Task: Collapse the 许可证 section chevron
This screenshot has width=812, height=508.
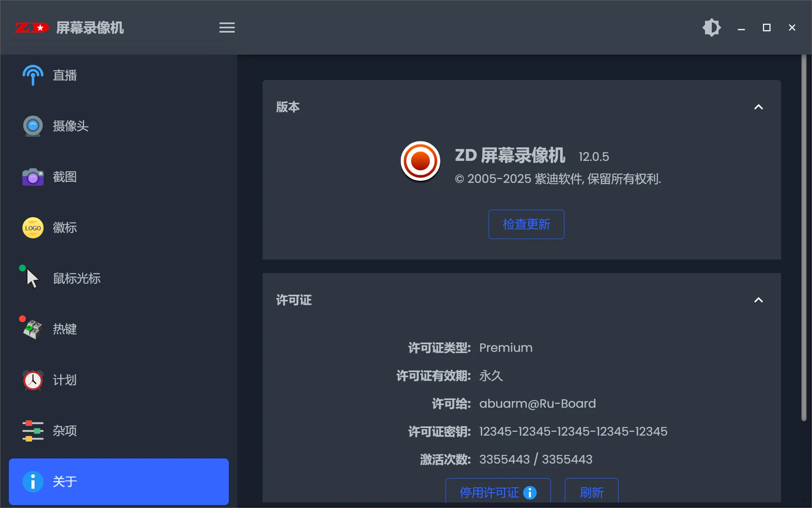Action: coord(758,300)
